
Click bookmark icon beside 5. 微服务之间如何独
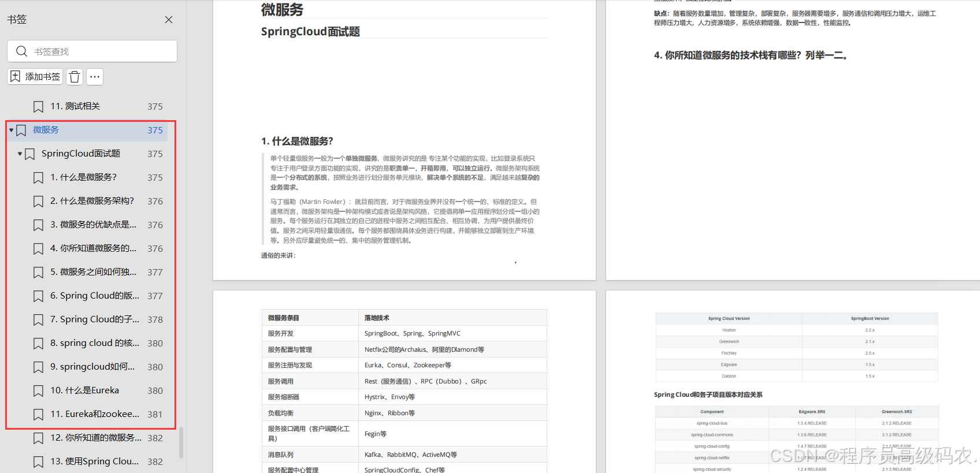pos(38,273)
